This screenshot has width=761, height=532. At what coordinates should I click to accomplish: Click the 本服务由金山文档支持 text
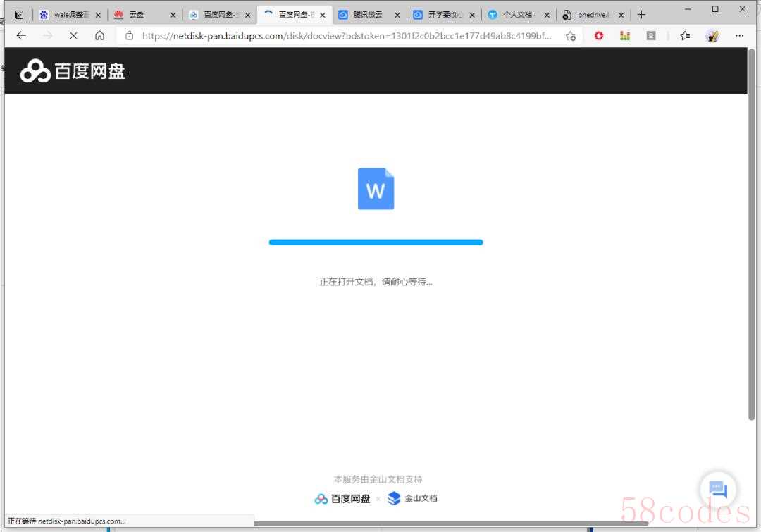click(x=378, y=479)
